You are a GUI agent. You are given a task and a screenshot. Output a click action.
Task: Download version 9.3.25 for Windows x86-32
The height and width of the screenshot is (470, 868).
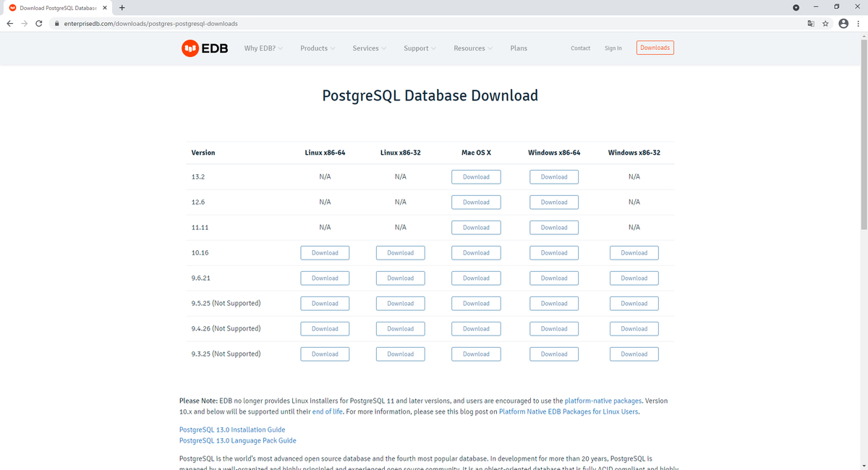[x=634, y=354]
